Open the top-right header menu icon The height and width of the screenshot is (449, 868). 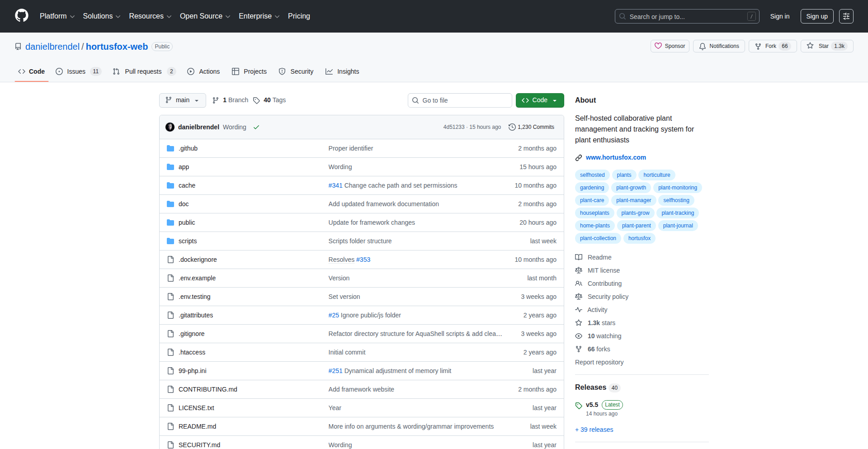click(846, 16)
